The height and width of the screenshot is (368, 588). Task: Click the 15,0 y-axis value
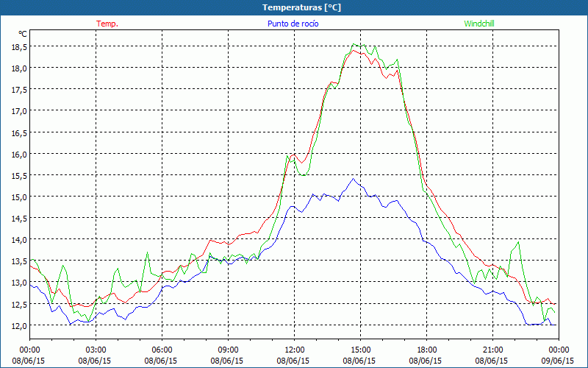click(19, 197)
